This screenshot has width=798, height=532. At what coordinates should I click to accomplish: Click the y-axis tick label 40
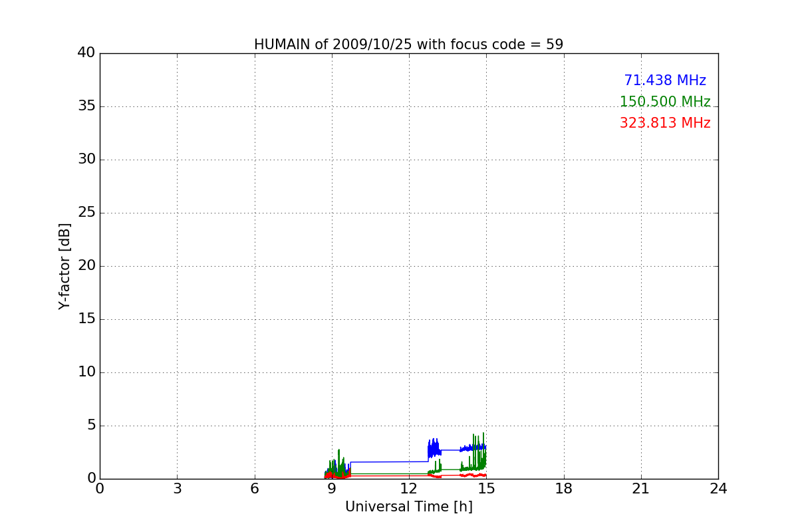click(86, 53)
